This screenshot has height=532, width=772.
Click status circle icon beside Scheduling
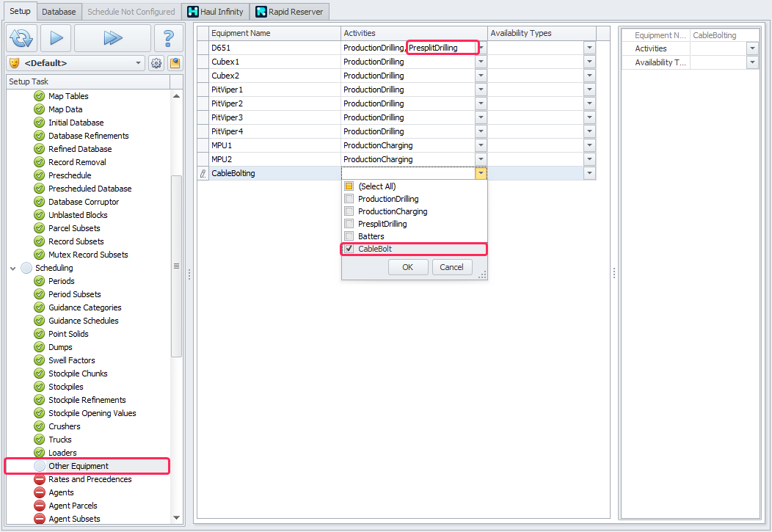(x=26, y=268)
